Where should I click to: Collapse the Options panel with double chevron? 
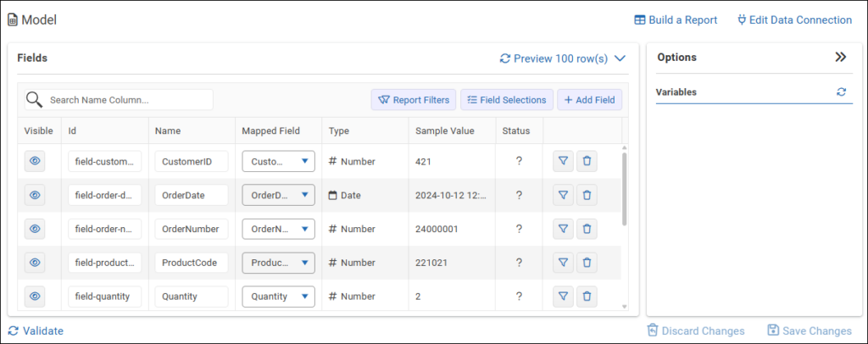(840, 58)
